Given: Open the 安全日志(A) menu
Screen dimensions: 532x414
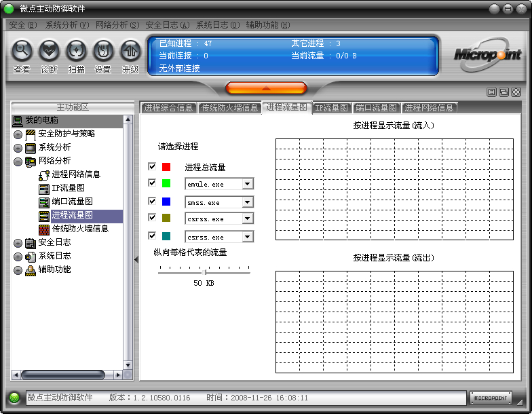Looking at the screenshot, I should (168, 25).
